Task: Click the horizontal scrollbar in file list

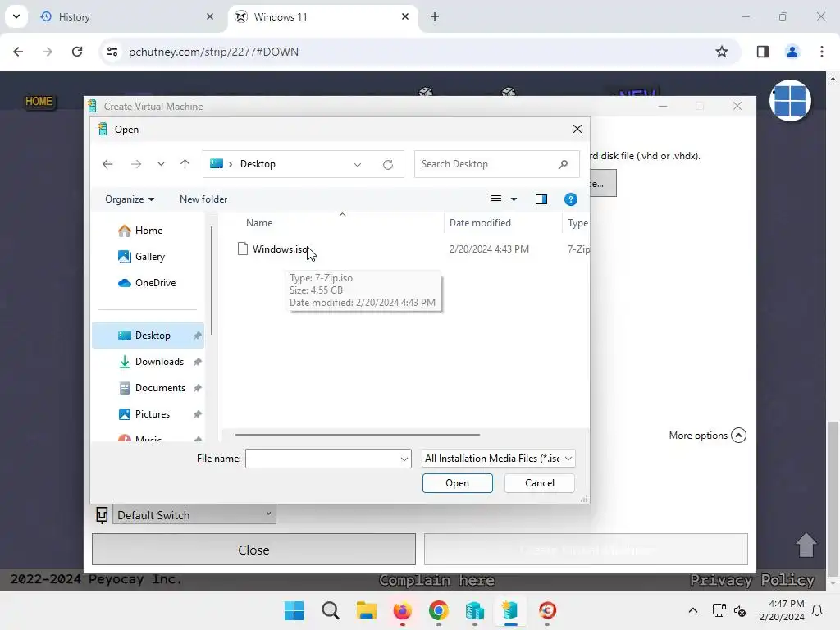Action: pos(358,435)
